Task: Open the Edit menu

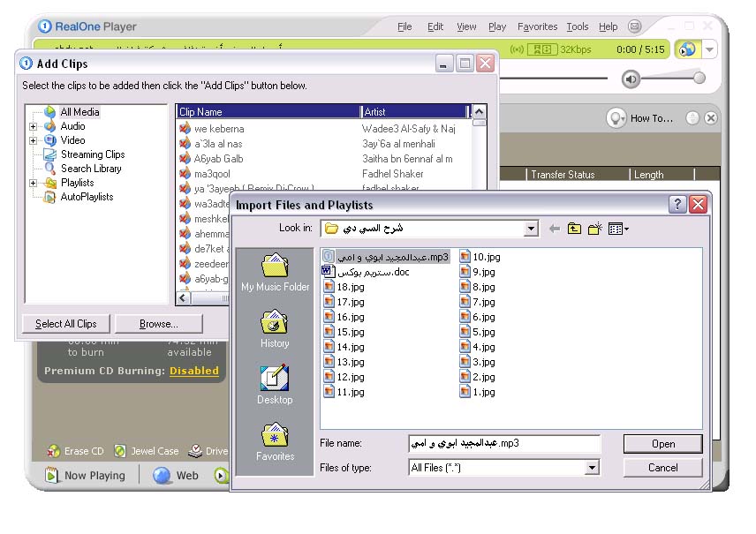Action: point(435,26)
